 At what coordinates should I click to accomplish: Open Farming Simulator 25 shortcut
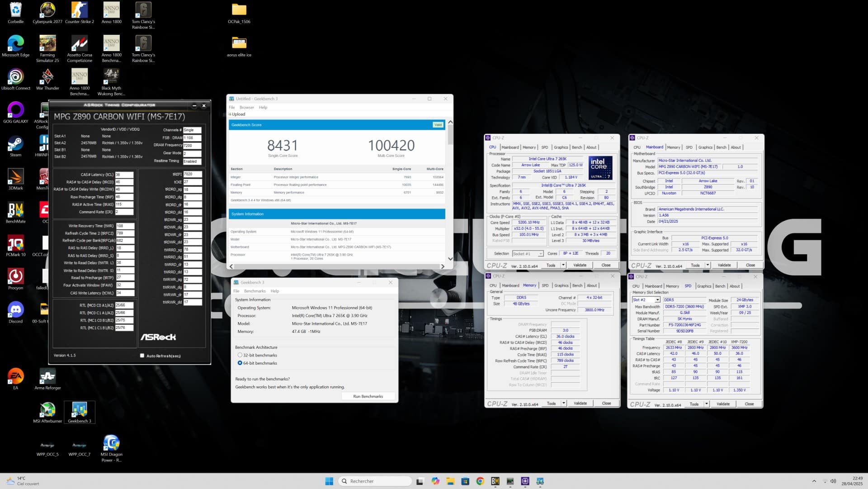(47, 49)
